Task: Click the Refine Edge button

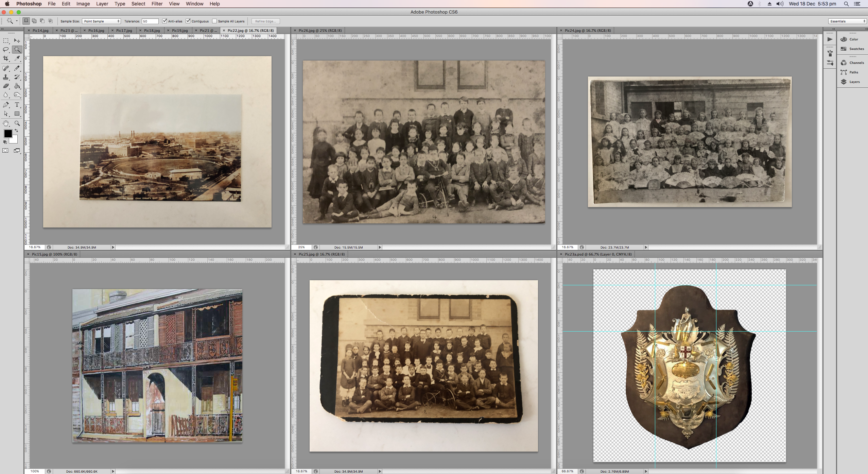Action: (265, 21)
